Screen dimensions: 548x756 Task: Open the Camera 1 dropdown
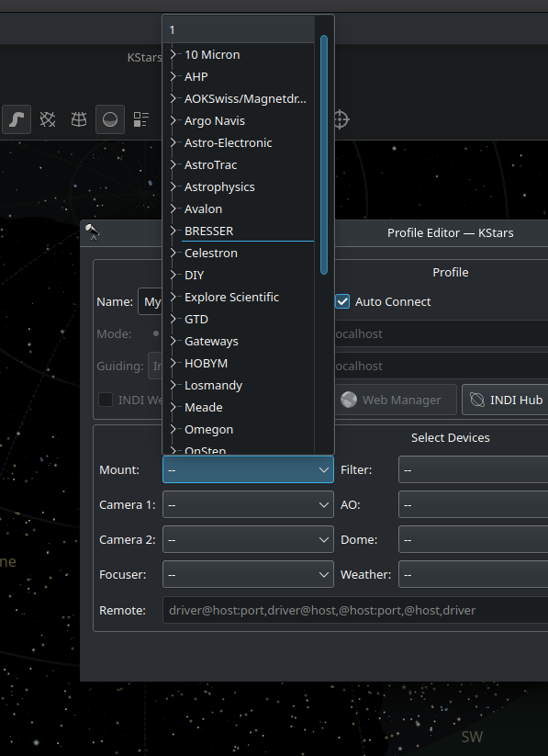248,505
